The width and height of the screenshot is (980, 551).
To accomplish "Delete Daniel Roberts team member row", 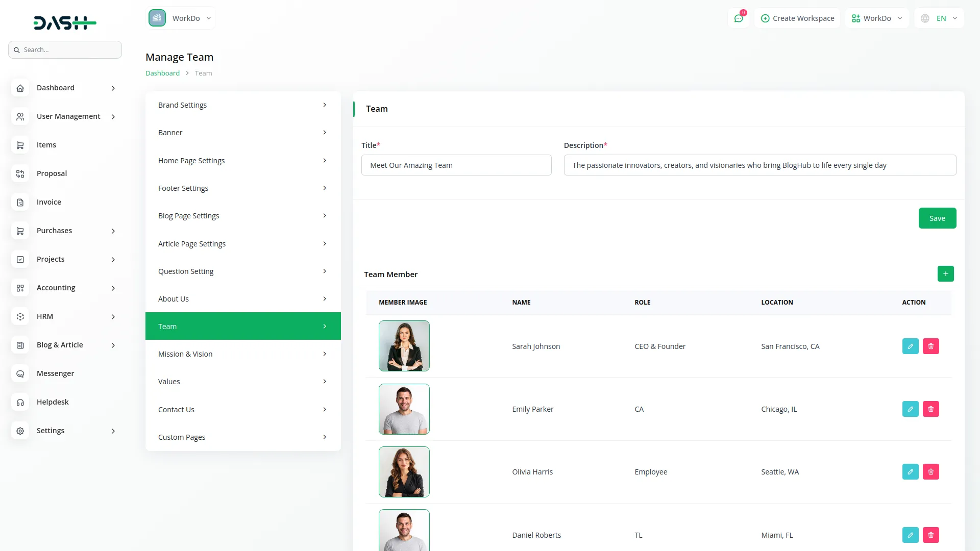I will (930, 535).
